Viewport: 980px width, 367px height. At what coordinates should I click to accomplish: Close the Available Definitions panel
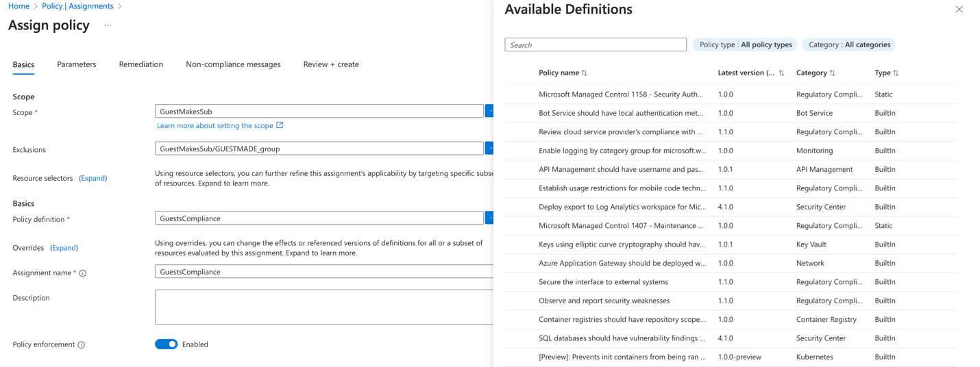coord(959,10)
